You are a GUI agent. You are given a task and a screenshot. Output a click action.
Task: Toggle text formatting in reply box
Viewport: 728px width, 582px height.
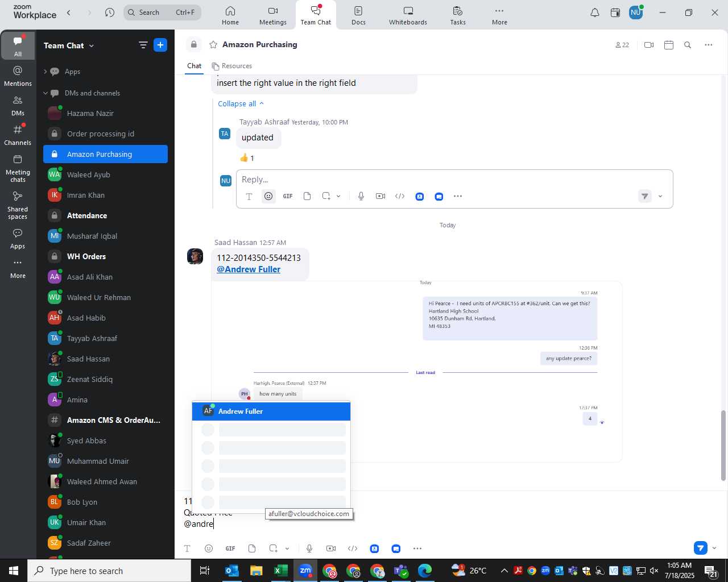point(249,196)
